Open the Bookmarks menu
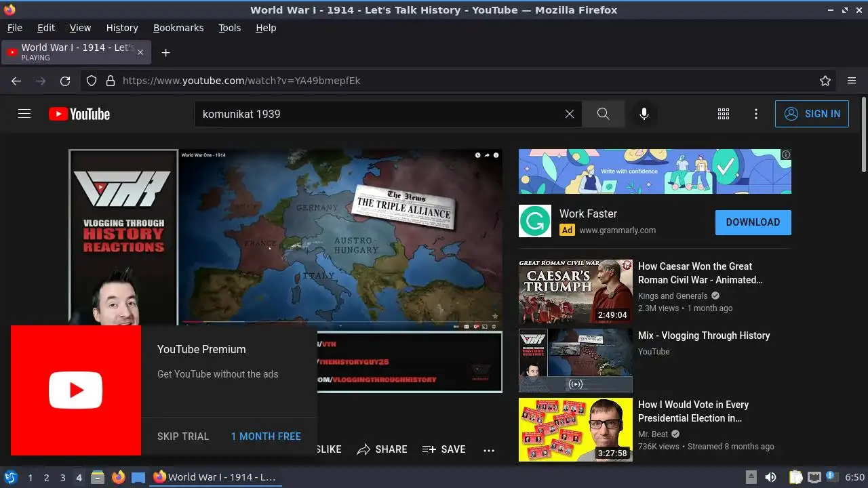868x488 pixels. coord(178,28)
